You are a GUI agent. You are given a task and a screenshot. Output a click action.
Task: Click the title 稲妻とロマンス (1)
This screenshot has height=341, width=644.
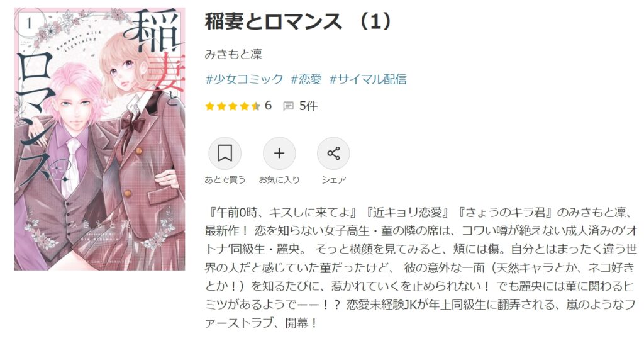click(x=297, y=21)
